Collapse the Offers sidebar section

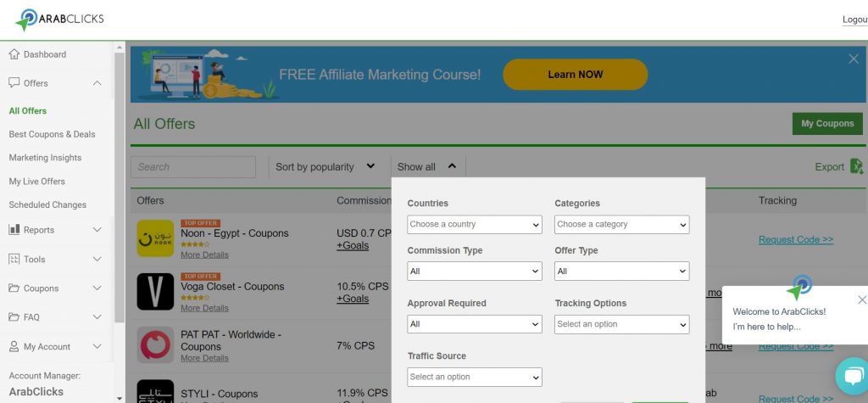pyautogui.click(x=97, y=83)
